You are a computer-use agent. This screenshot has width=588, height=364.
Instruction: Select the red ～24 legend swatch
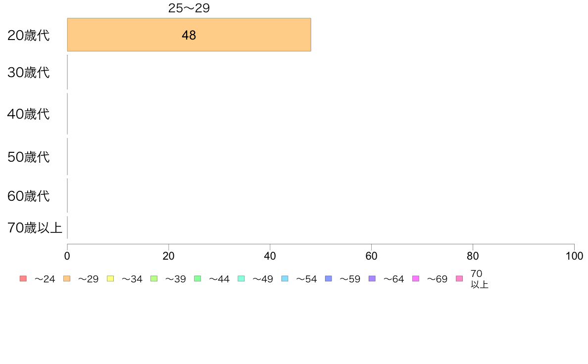coord(23,278)
